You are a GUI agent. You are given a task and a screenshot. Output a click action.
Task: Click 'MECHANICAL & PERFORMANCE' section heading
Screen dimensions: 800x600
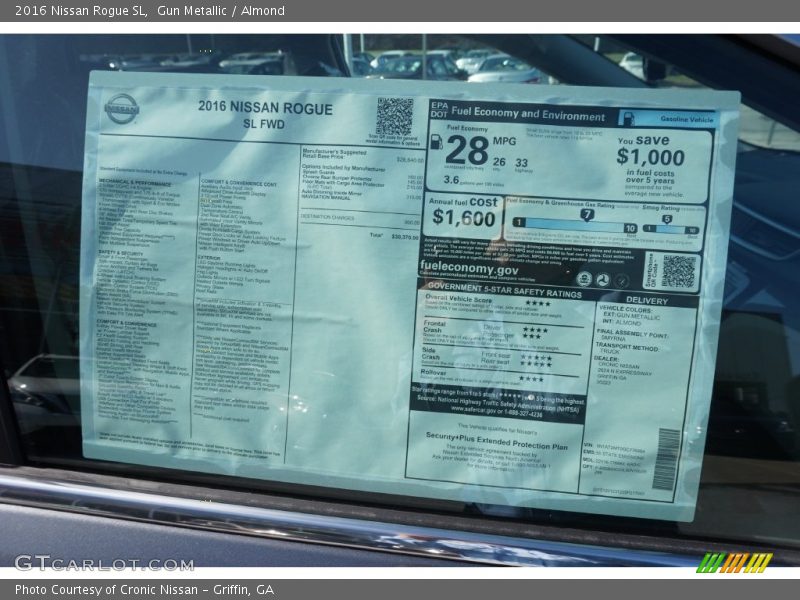pyautogui.click(x=135, y=182)
